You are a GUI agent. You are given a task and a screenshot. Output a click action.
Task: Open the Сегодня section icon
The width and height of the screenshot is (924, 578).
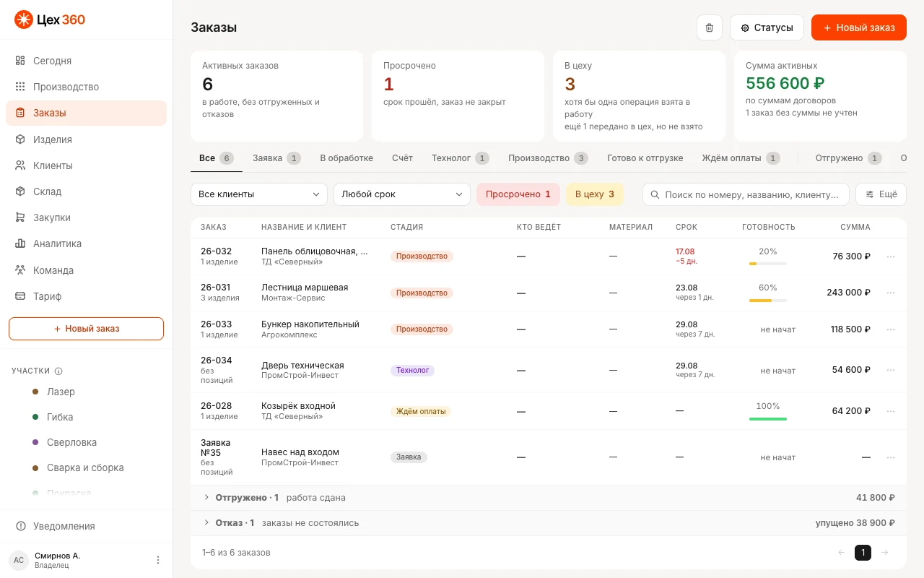click(x=20, y=61)
